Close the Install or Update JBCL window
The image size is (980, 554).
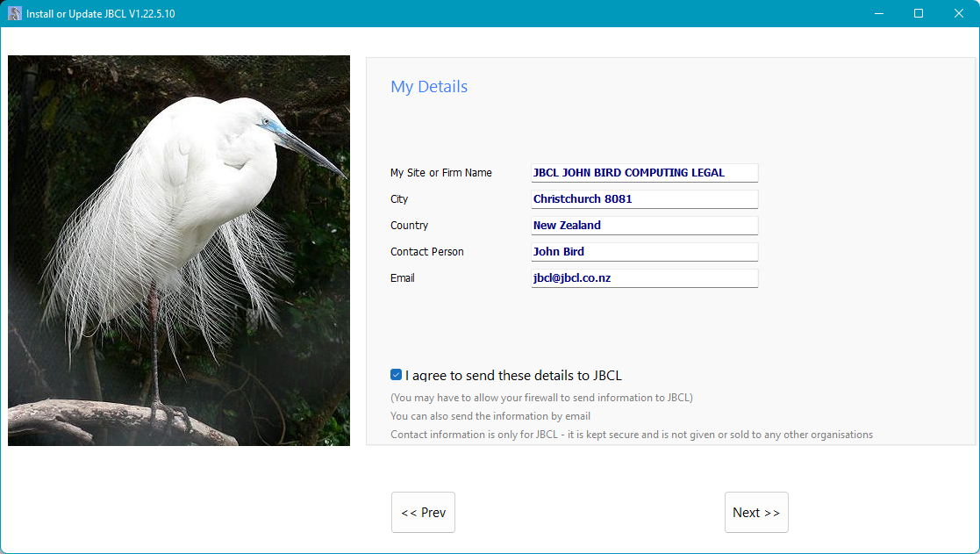pyautogui.click(x=959, y=13)
